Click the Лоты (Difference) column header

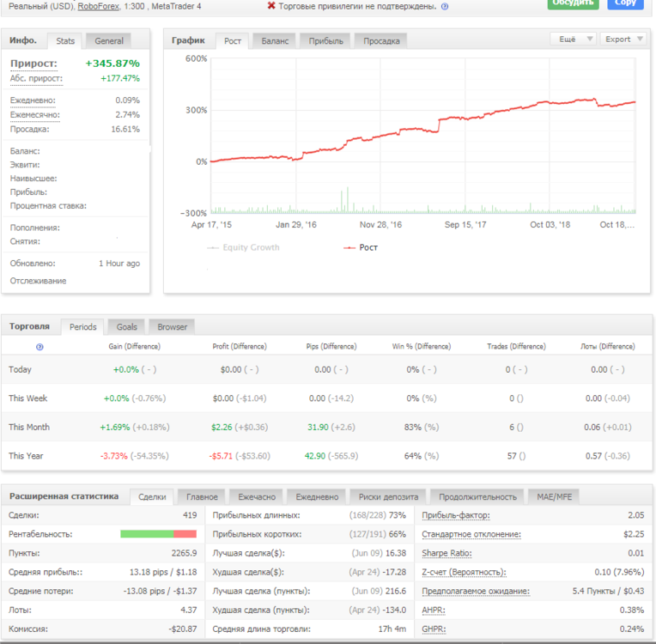coord(607,347)
